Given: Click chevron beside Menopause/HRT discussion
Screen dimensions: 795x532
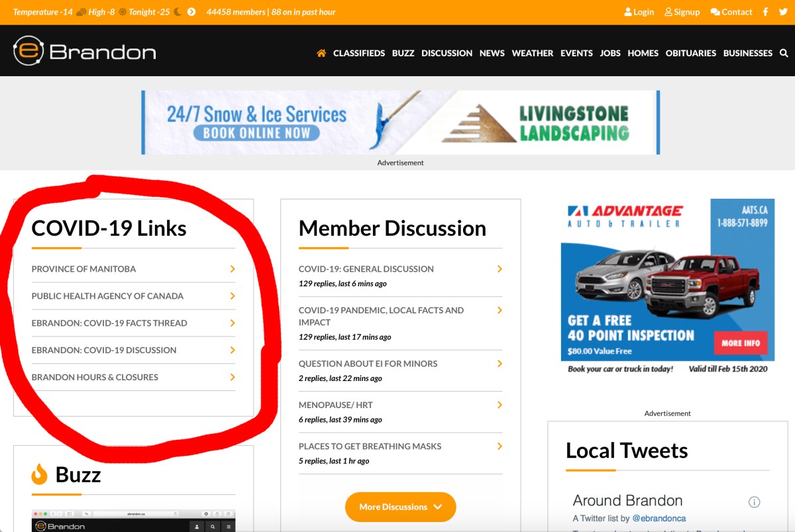Looking at the screenshot, I should 500,405.
